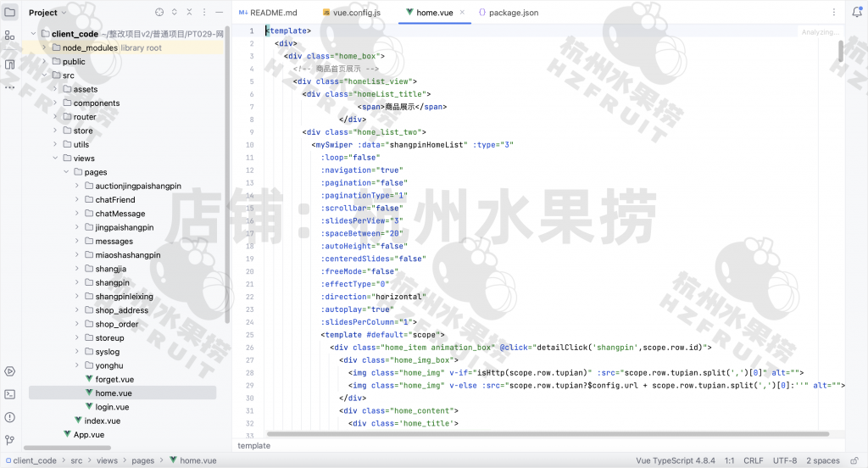Click the Select Opened File crosshair icon
The height and width of the screenshot is (468, 868).
159,13
